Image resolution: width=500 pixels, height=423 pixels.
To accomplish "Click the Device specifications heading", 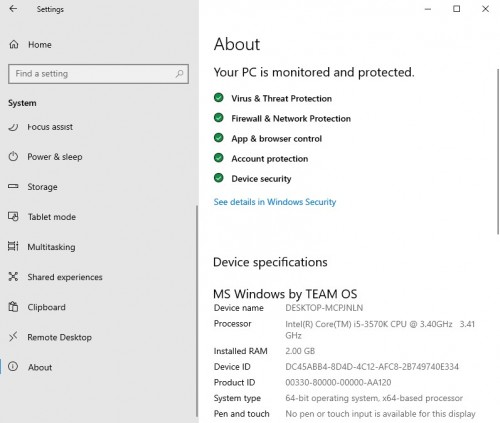I will (270, 262).
